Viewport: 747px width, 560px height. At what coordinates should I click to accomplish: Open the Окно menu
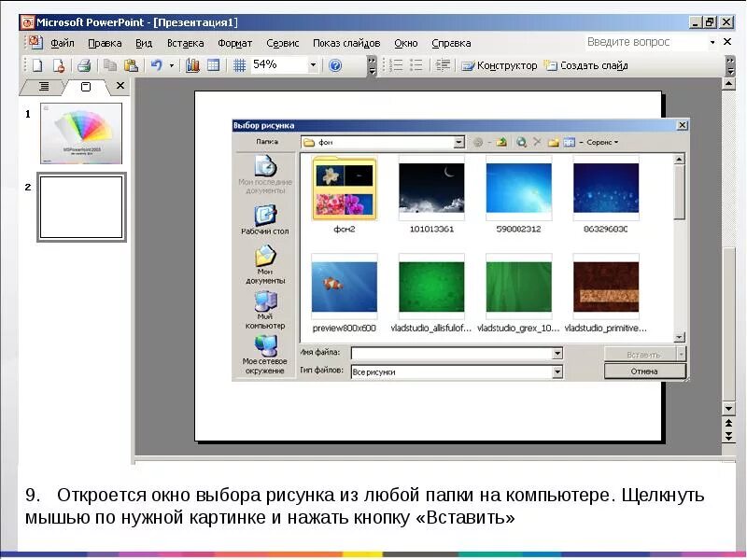click(x=406, y=43)
